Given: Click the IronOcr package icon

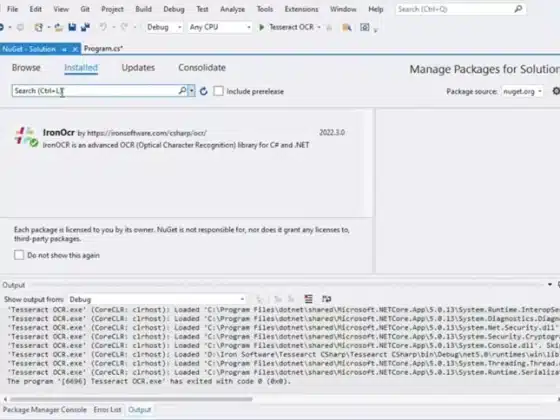Looking at the screenshot, I should (x=26, y=137).
